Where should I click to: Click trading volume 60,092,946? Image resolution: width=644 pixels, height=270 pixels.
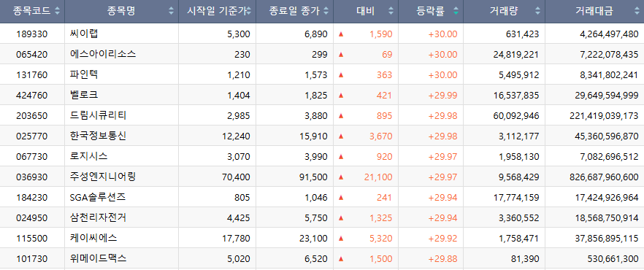click(515, 116)
